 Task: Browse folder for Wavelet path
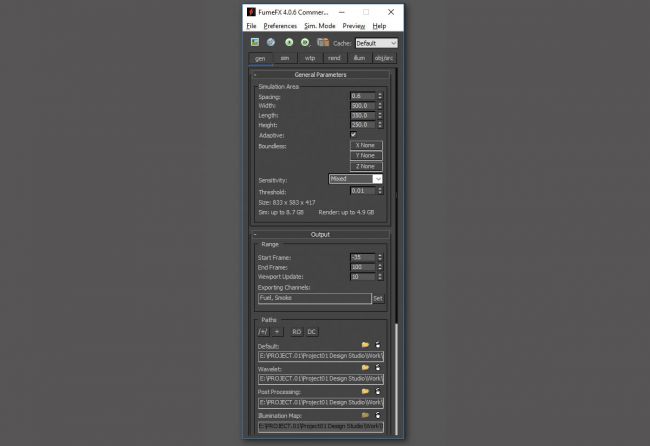pos(365,368)
